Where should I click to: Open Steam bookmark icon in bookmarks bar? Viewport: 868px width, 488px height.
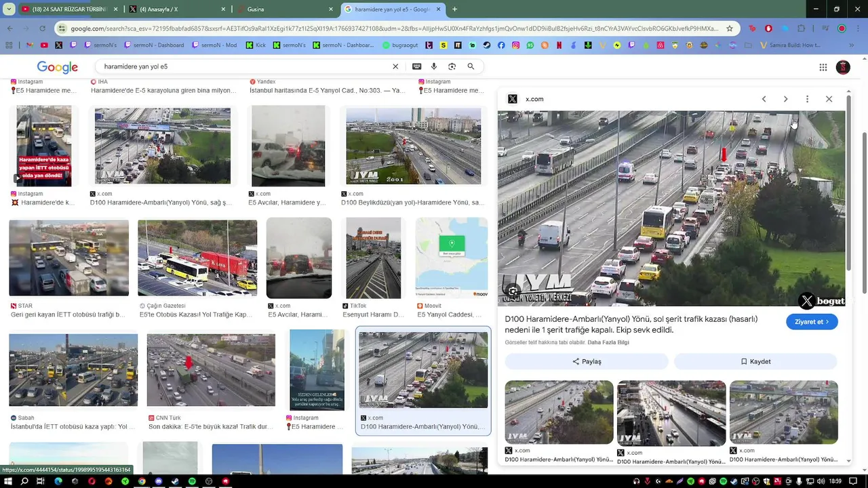click(487, 45)
